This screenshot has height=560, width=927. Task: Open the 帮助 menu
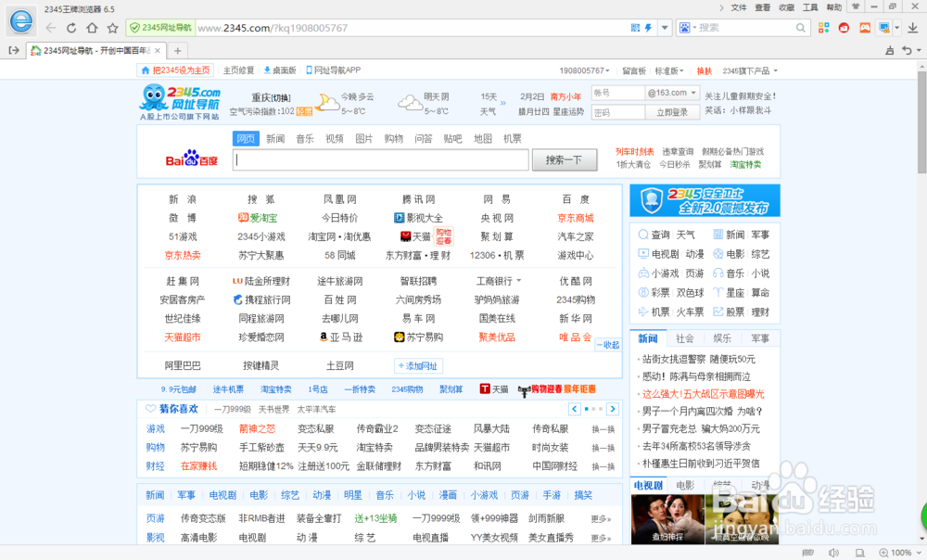(x=833, y=7)
